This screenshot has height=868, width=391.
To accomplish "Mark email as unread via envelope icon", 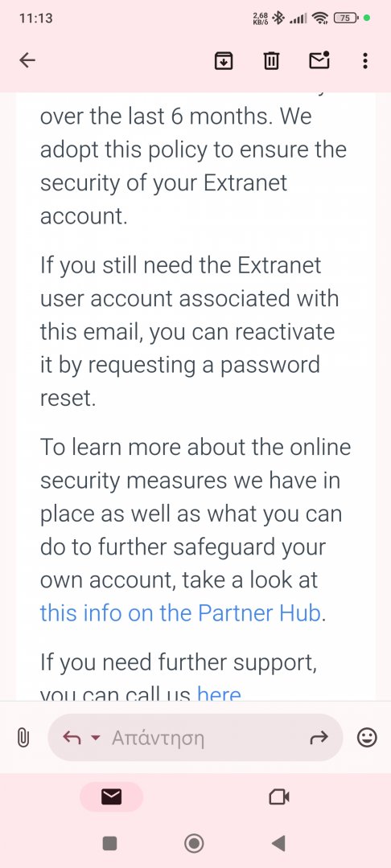I will click(319, 59).
